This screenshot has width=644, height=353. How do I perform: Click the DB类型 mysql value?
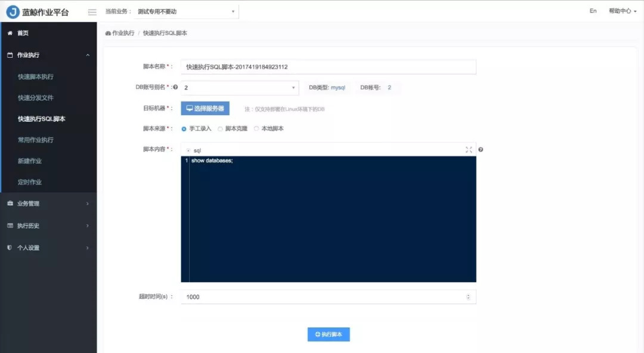pyautogui.click(x=338, y=88)
